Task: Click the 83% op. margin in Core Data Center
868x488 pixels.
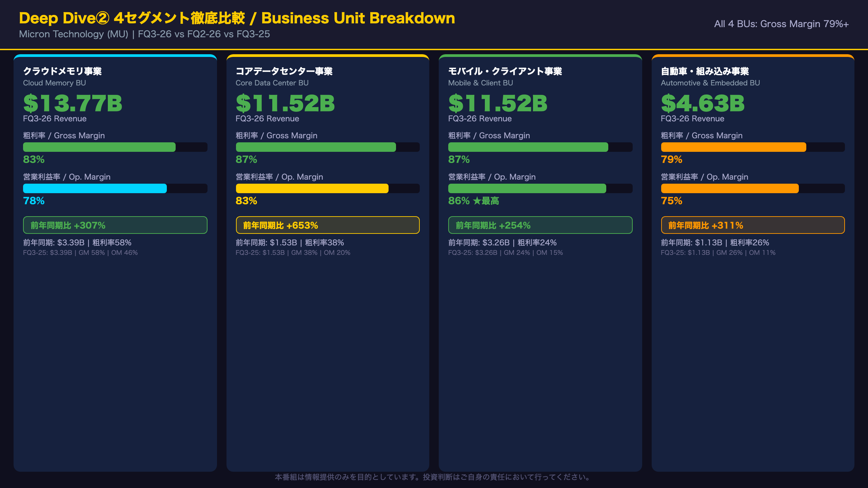Action: 246,201
